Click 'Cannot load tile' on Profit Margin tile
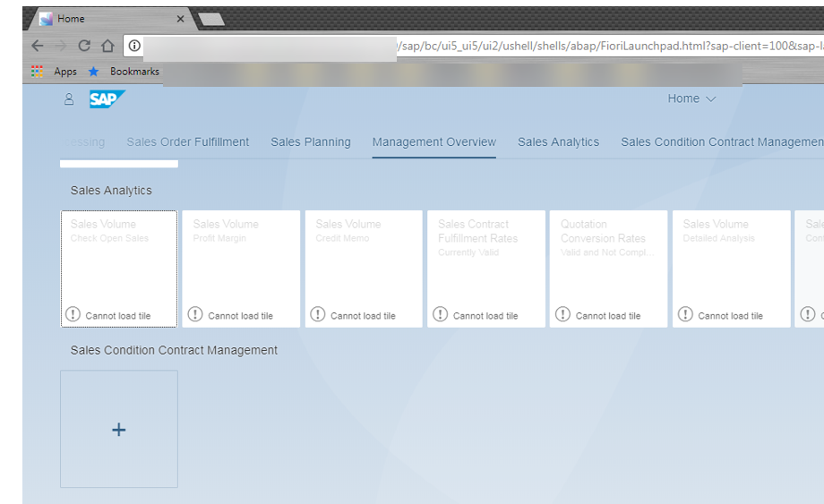 point(240,316)
